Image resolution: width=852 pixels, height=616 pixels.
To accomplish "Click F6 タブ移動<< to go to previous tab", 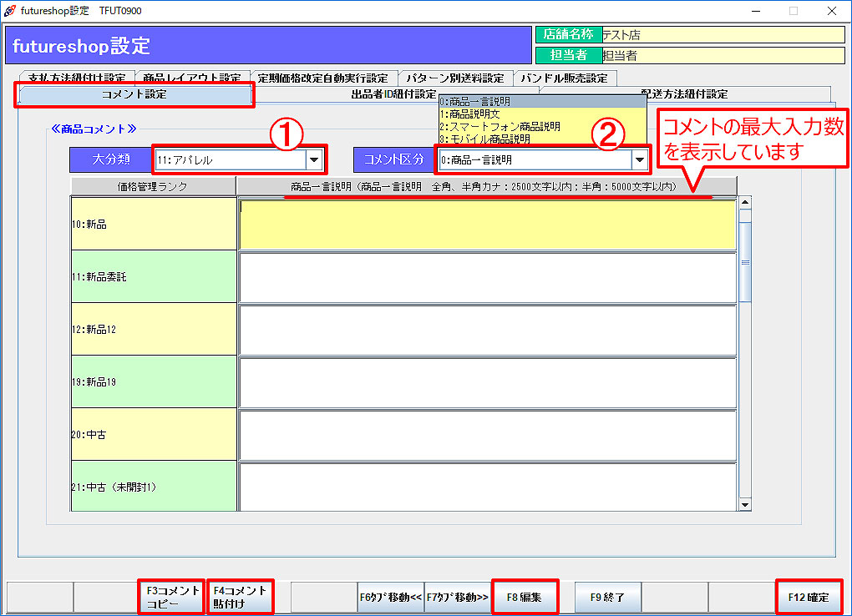I will coord(391,598).
